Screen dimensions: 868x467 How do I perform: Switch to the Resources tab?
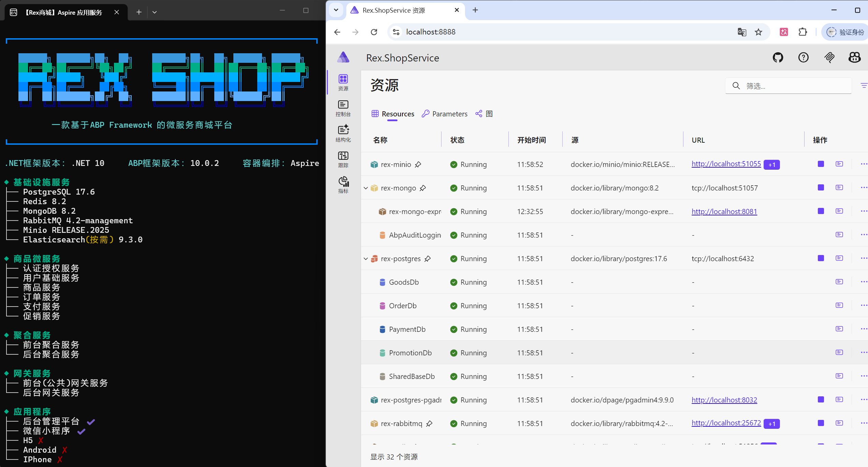point(393,114)
